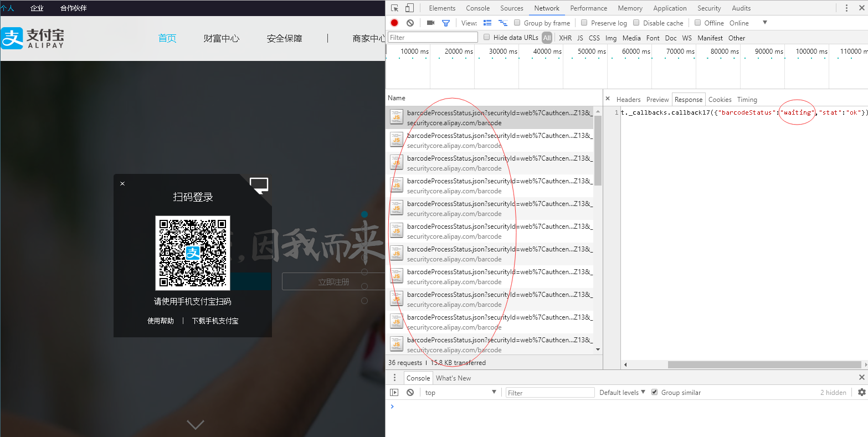The height and width of the screenshot is (437, 868).
Task: Enable Group by frame checkbox
Action: click(517, 23)
